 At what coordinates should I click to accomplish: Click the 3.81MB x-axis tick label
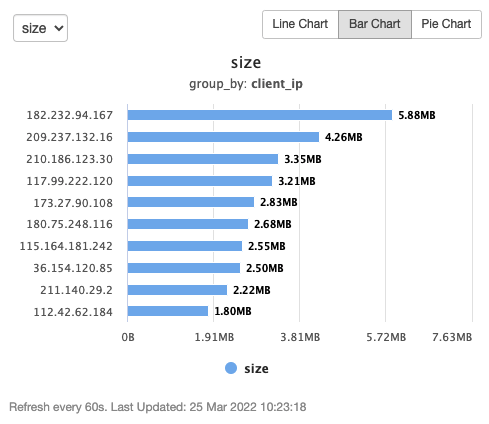[x=300, y=337]
